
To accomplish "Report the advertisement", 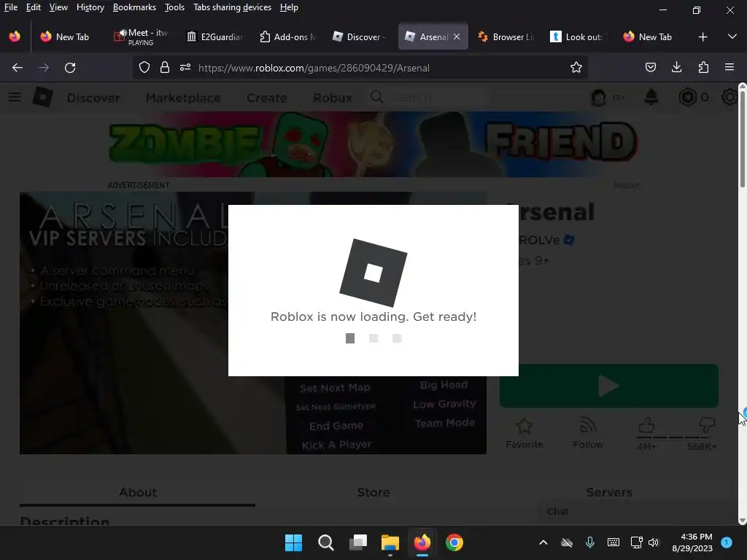I will [626, 185].
